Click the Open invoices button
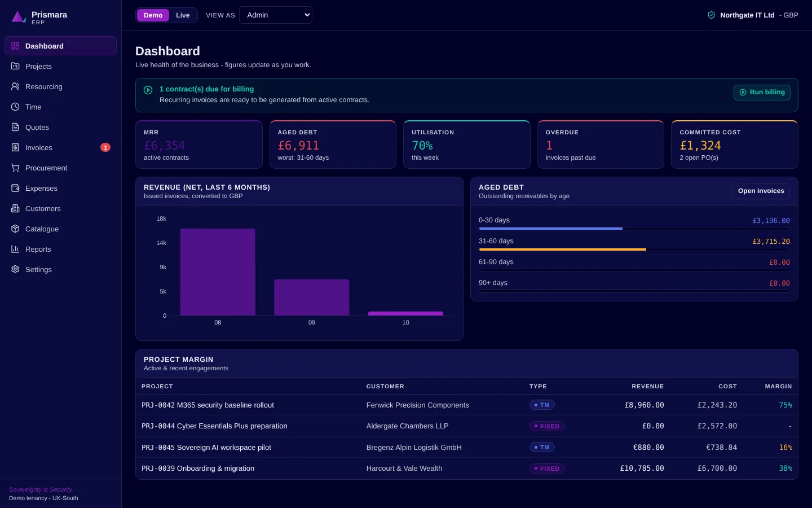The image size is (812, 508). 761,191
